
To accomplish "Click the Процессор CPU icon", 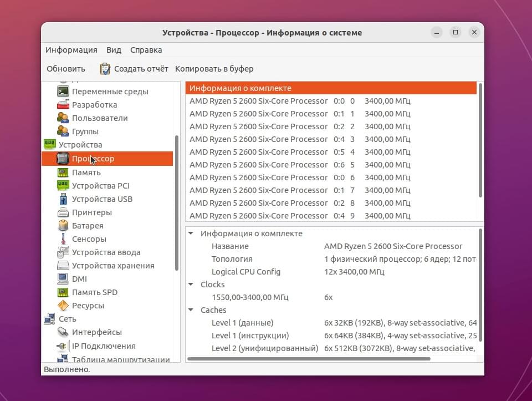I will point(63,159).
